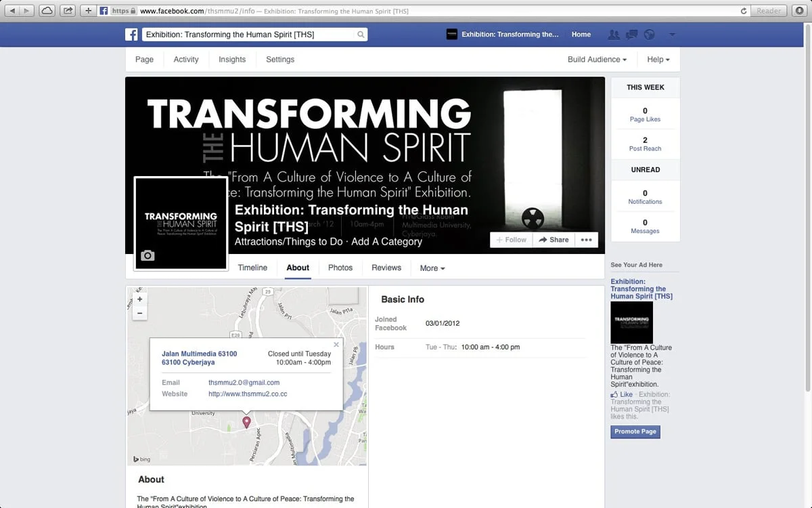Viewport: 812px width, 508px height.
Task: Expand the More dropdown tab
Action: [x=432, y=268]
